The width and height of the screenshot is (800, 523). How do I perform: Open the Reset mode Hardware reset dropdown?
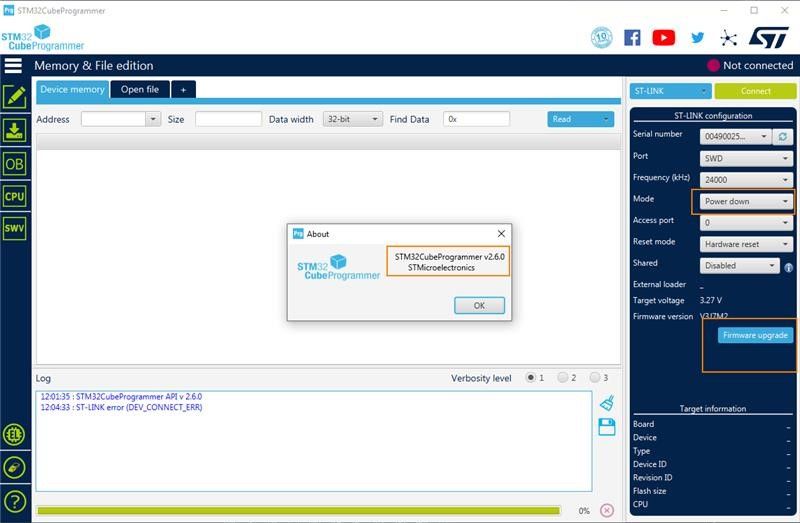[746, 244]
